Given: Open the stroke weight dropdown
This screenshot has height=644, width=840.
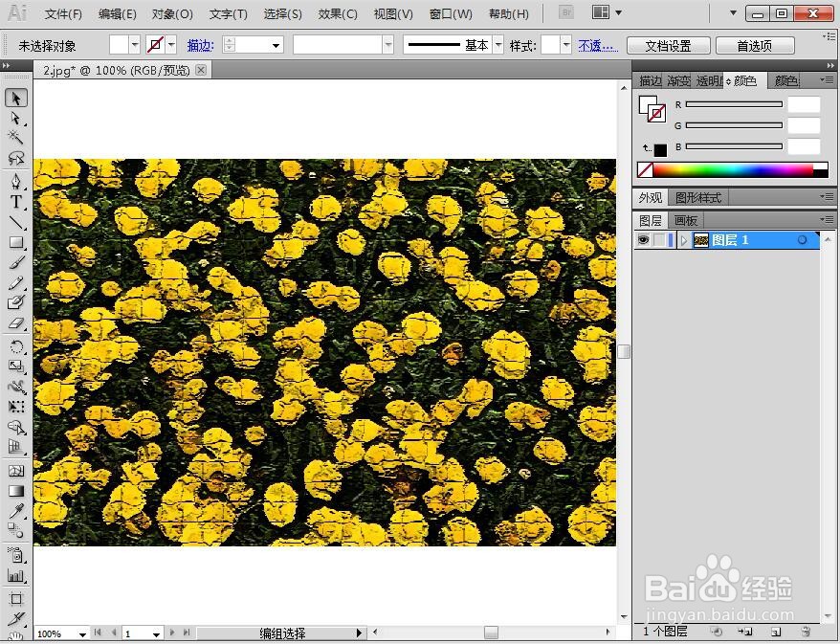Looking at the screenshot, I should [276, 46].
